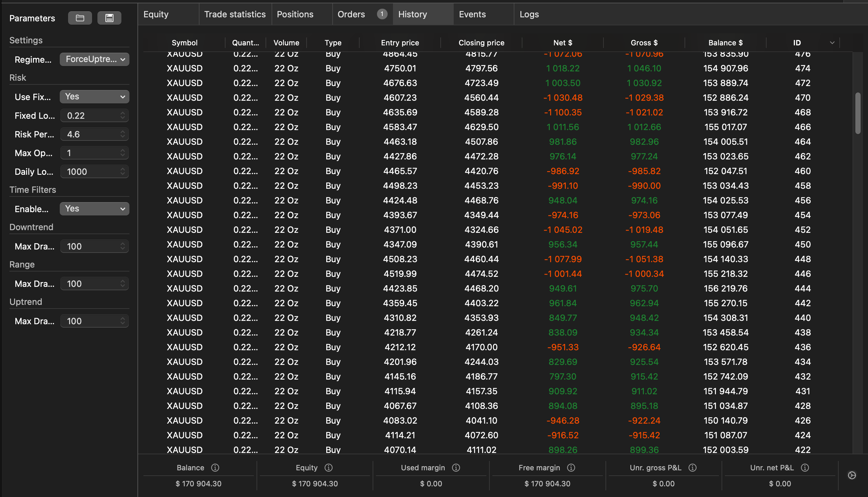Click the Unr. net P&L info icon
The image size is (868, 497).
(x=805, y=468)
